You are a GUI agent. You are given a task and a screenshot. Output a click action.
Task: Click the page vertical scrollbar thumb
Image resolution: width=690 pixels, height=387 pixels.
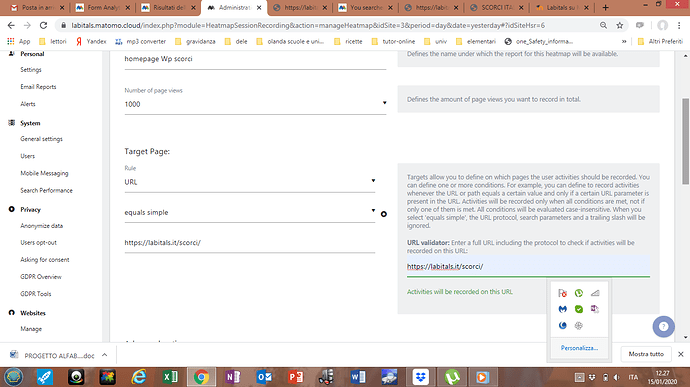(x=686, y=141)
